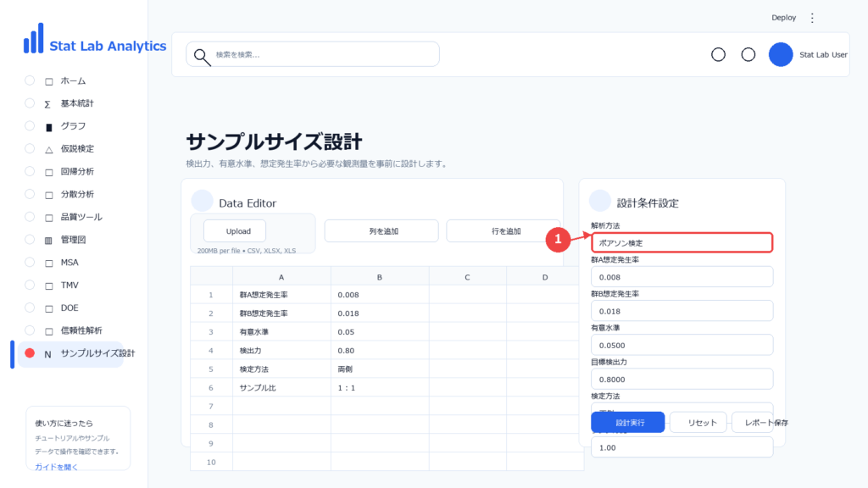
Task: Open the MSA page
Action: click(x=70, y=263)
